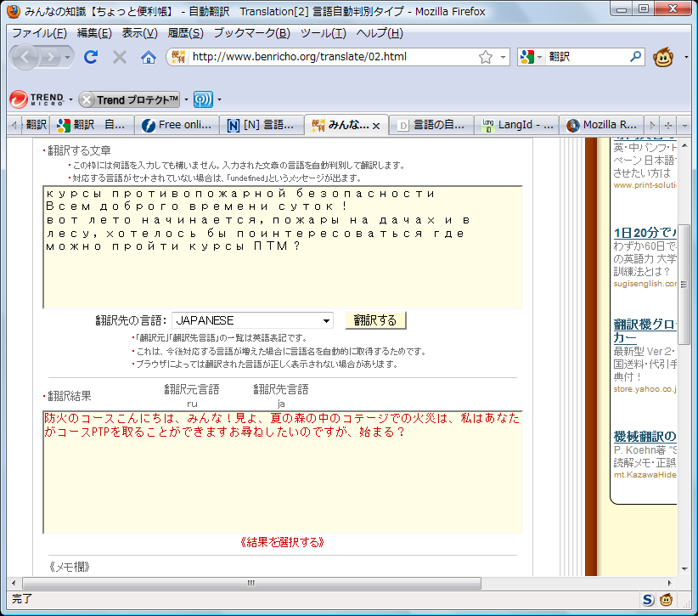The height and width of the screenshot is (616, 698).
Task: Click the 翻訳 tab at the far left
Action: [x=36, y=125]
